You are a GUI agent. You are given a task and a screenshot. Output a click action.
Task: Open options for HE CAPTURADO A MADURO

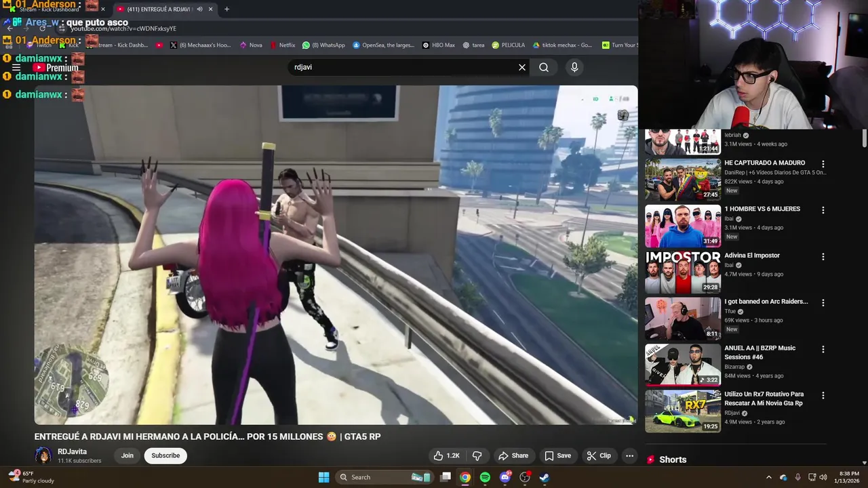tap(823, 164)
